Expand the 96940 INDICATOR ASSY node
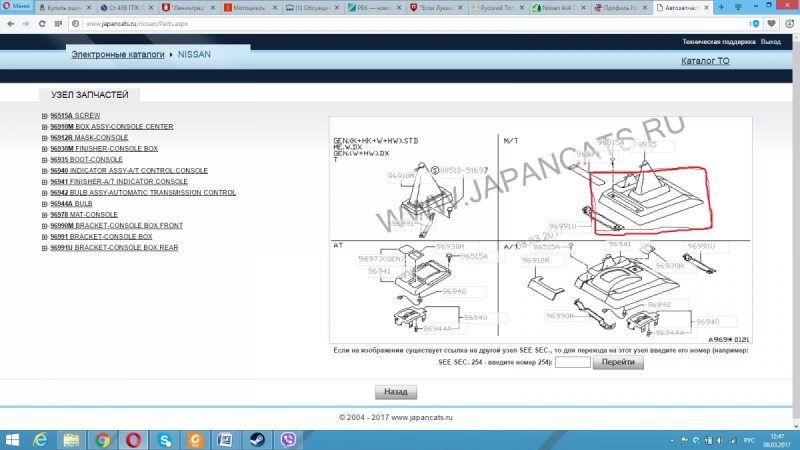This screenshot has width=800, height=450. (44, 171)
